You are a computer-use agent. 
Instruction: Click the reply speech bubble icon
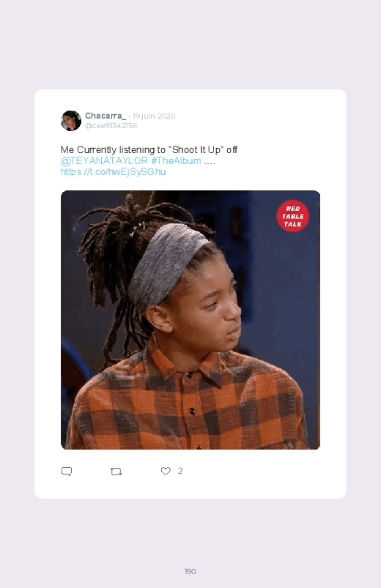(67, 472)
